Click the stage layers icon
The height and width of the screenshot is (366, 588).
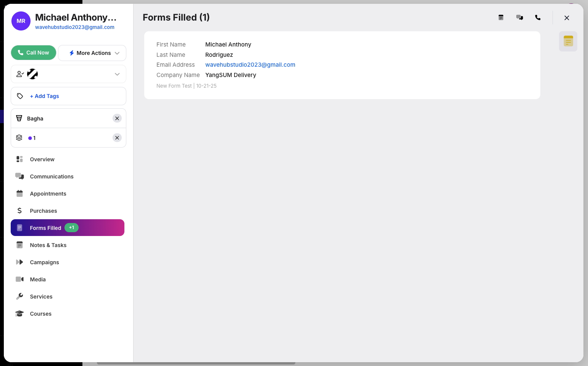tap(19, 138)
